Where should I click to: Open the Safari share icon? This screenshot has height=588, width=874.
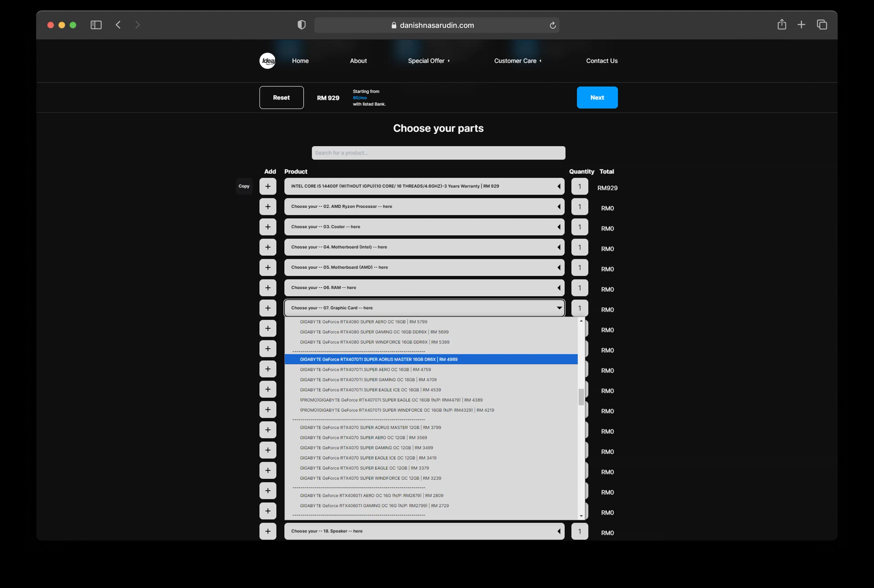pyautogui.click(x=782, y=24)
